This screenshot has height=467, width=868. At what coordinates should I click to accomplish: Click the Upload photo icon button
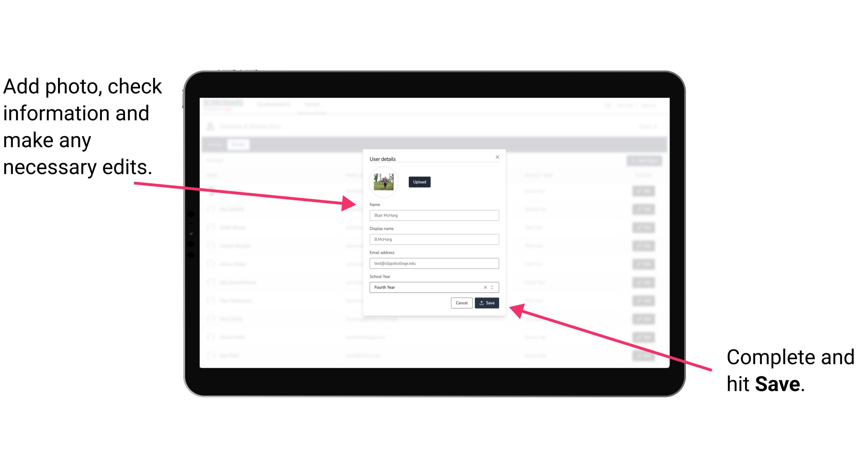pyautogui.click(x=419, y=182)
